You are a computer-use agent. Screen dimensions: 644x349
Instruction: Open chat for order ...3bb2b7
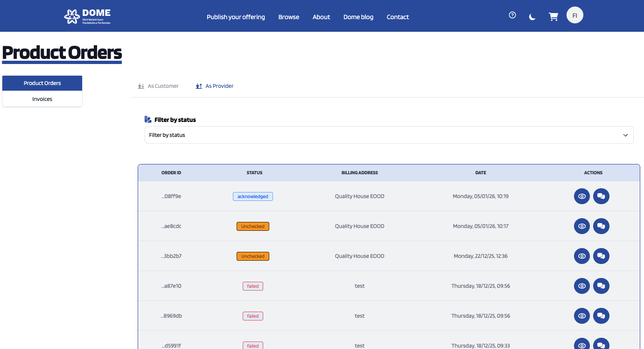coord(601,256)
